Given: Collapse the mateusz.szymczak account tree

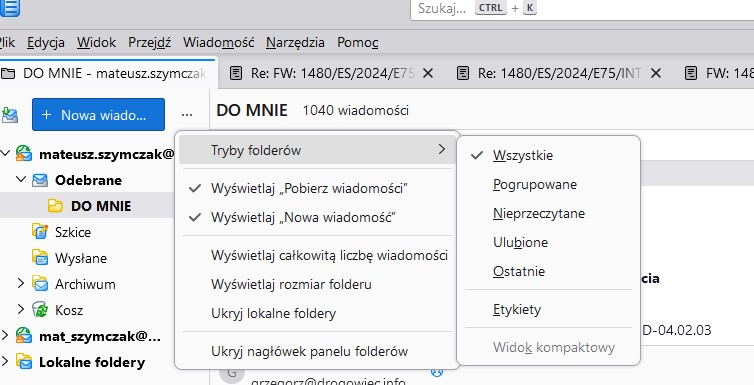Looking at the screenshot, I should 5,154.
